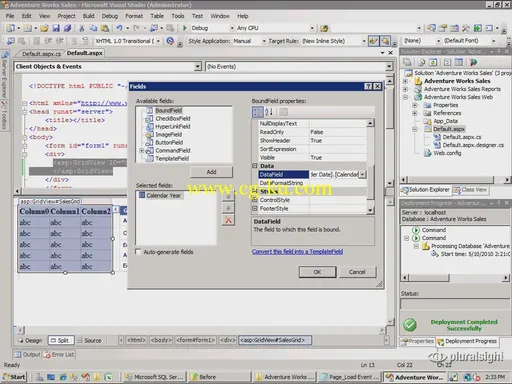Open the Page_Load Event taskbar item

[349, 377]
